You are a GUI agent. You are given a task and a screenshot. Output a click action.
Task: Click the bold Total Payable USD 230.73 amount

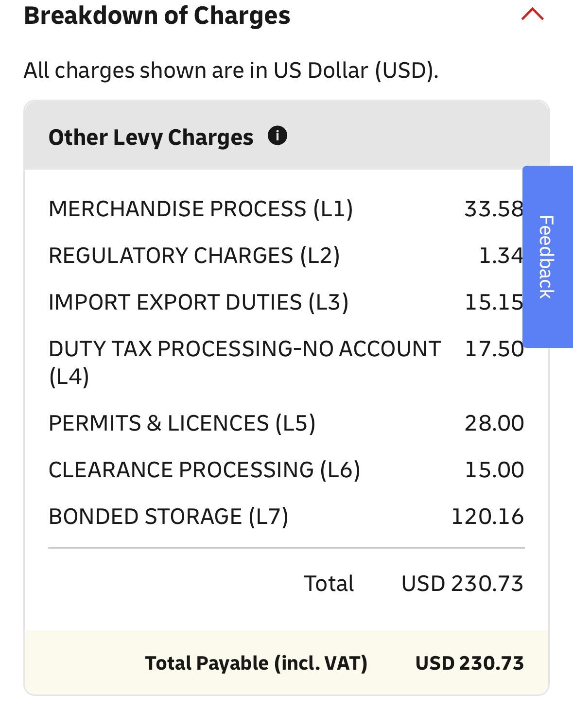tap(469, 663)
